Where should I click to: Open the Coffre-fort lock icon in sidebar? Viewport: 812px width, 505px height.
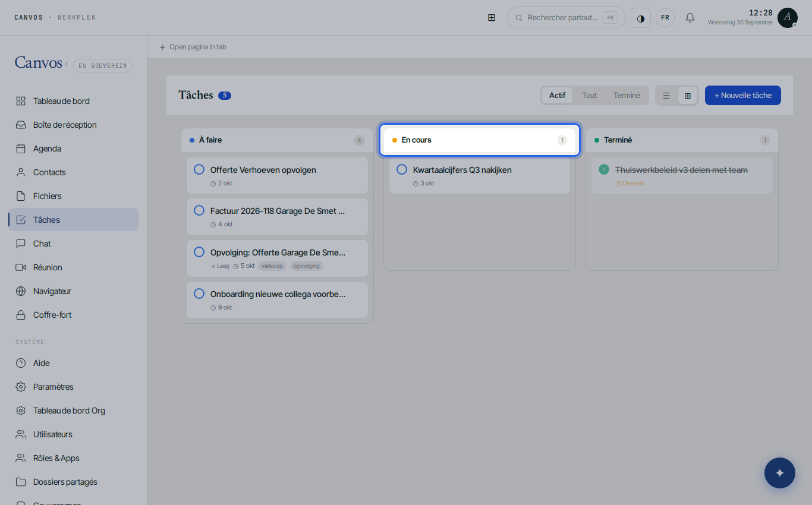tap(21, 315)
